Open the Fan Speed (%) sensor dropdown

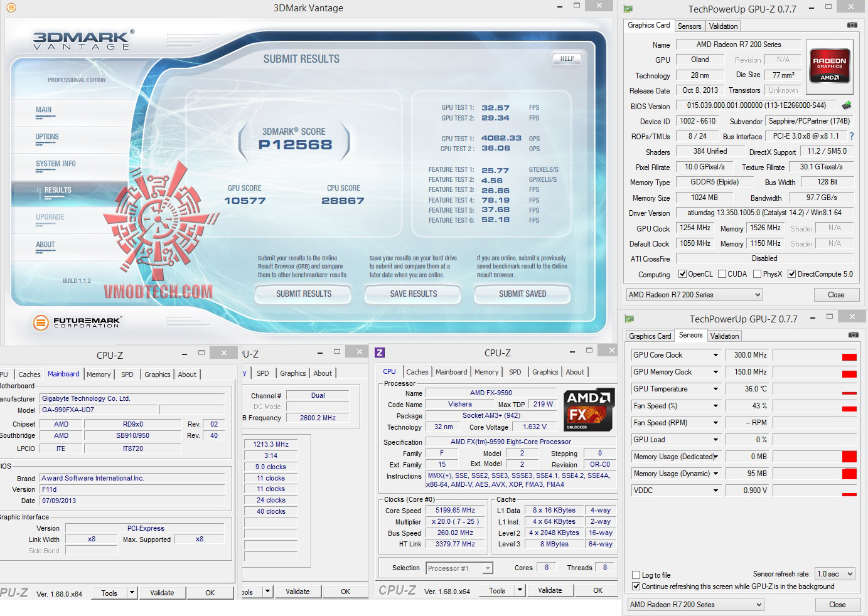[x=715, y=406]
